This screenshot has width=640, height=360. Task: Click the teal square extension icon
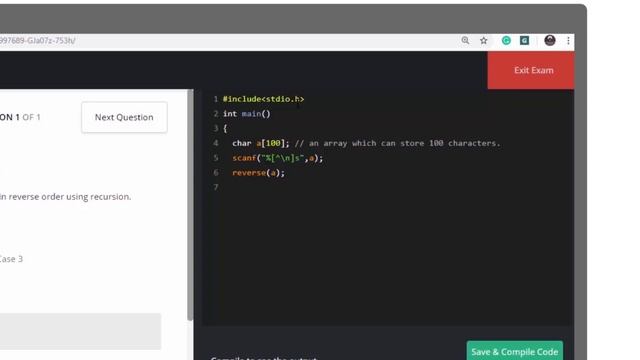524,40
